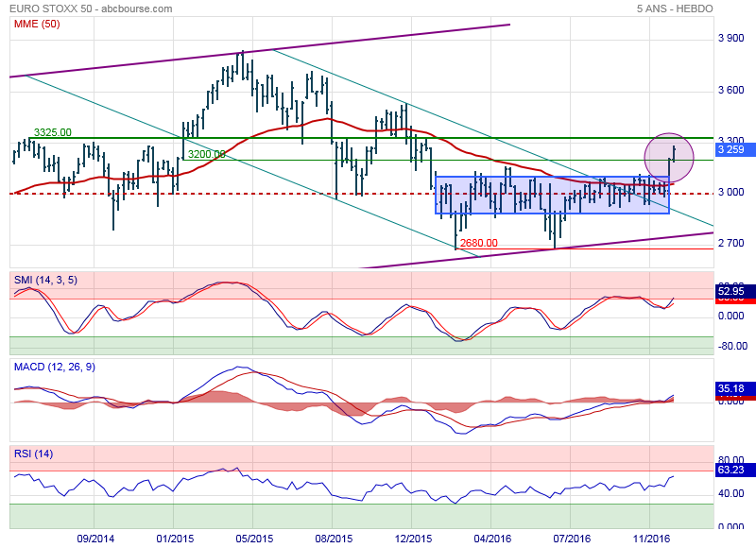Click the "12/2015" date axis label
The width and height of the screenshot is (756, 548).
413,539
